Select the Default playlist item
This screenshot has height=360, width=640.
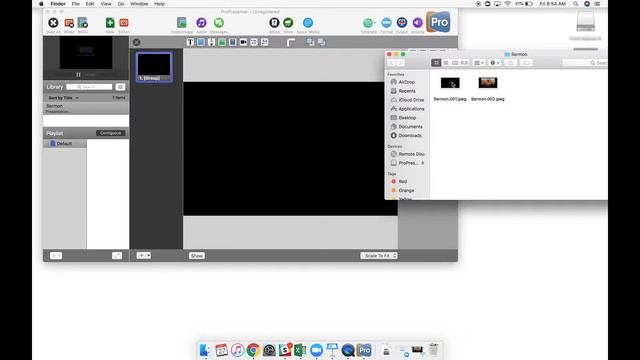[64, 144]
